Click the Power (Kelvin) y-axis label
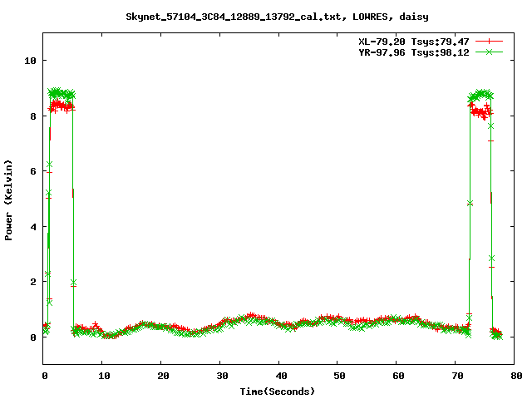Screen dimensions: 532x399 click(8, 199)
